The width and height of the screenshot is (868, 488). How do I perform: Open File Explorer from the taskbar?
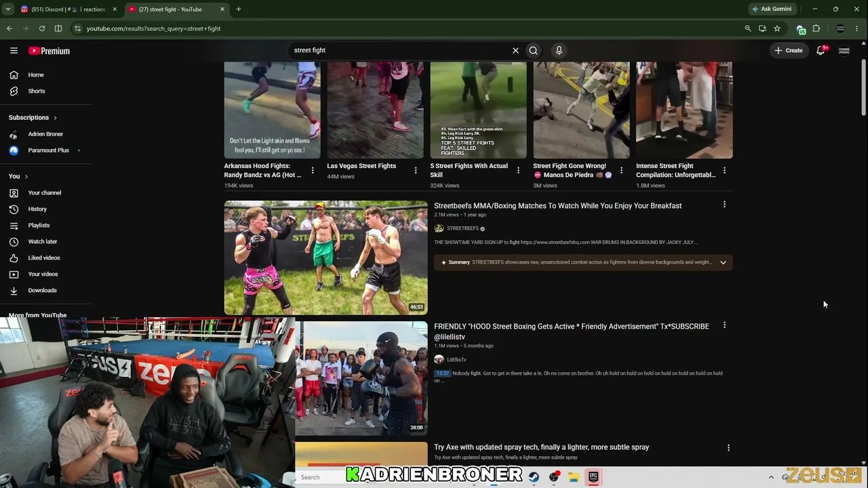tap(573, 477)
